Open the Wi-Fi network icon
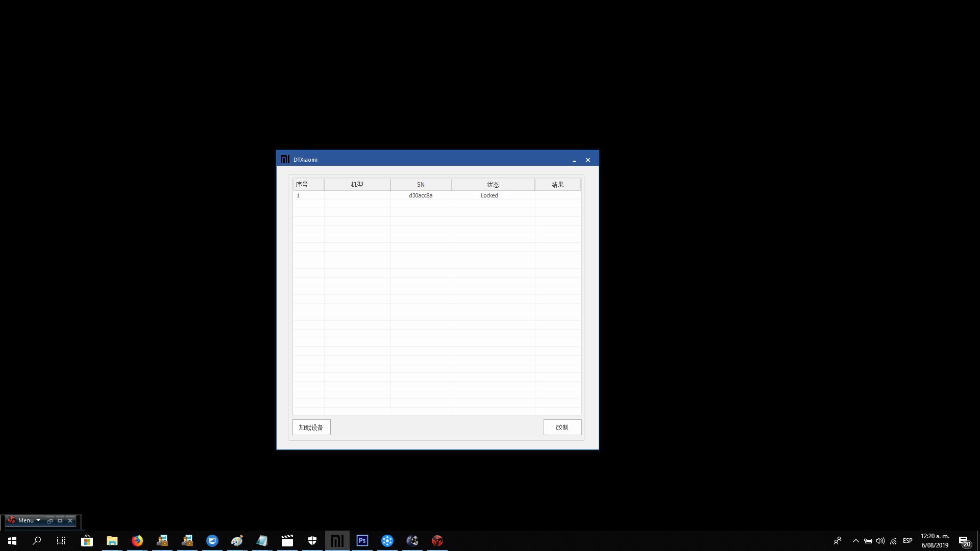The image size is (980, 551). click(x=893, y=541)
